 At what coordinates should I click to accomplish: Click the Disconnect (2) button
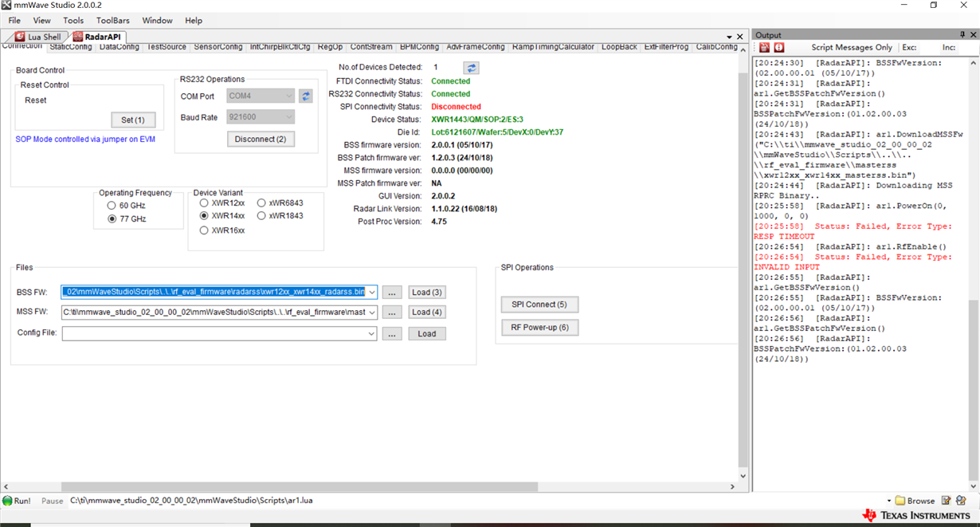(x=261, y=139)
